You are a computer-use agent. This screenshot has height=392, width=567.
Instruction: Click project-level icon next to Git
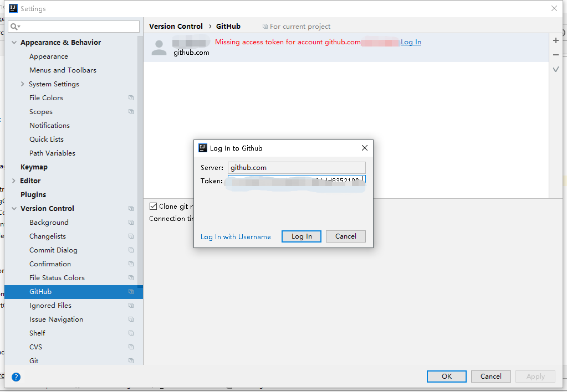(131, 361)
